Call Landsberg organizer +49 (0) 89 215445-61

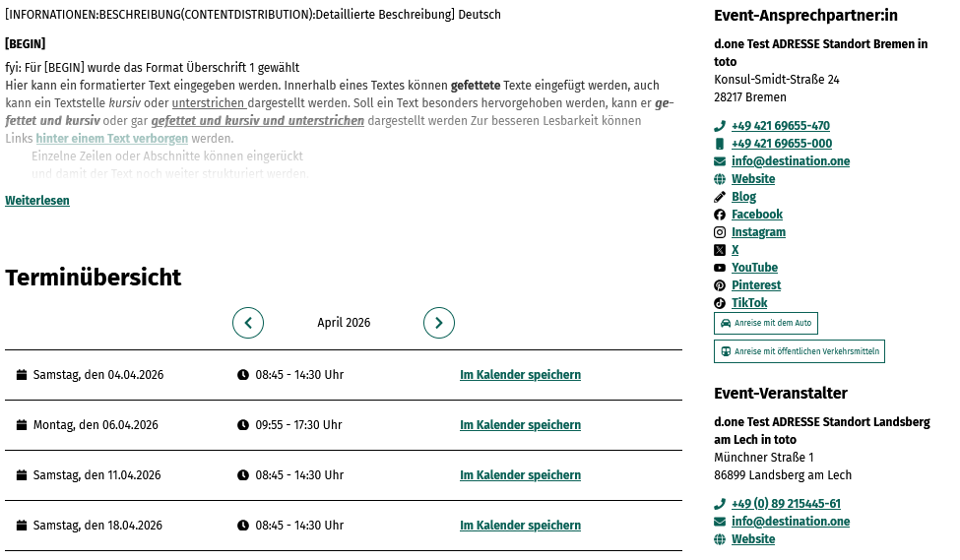(x=786, y=504)
